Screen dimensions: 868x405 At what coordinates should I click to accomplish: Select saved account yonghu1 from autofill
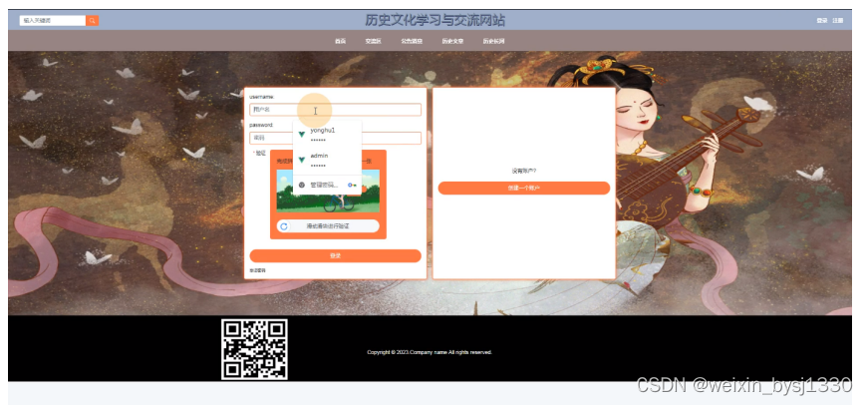coord(327,135)
